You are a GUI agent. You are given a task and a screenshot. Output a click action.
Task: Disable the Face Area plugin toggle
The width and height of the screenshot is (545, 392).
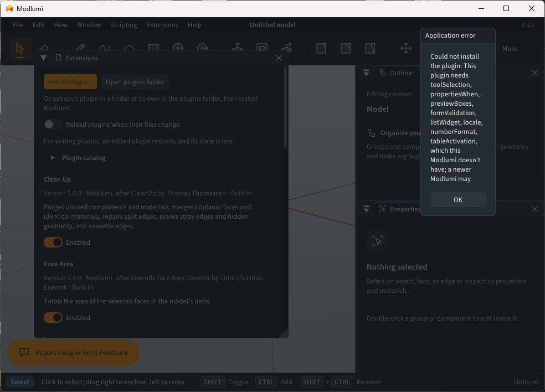pos(53,318)
